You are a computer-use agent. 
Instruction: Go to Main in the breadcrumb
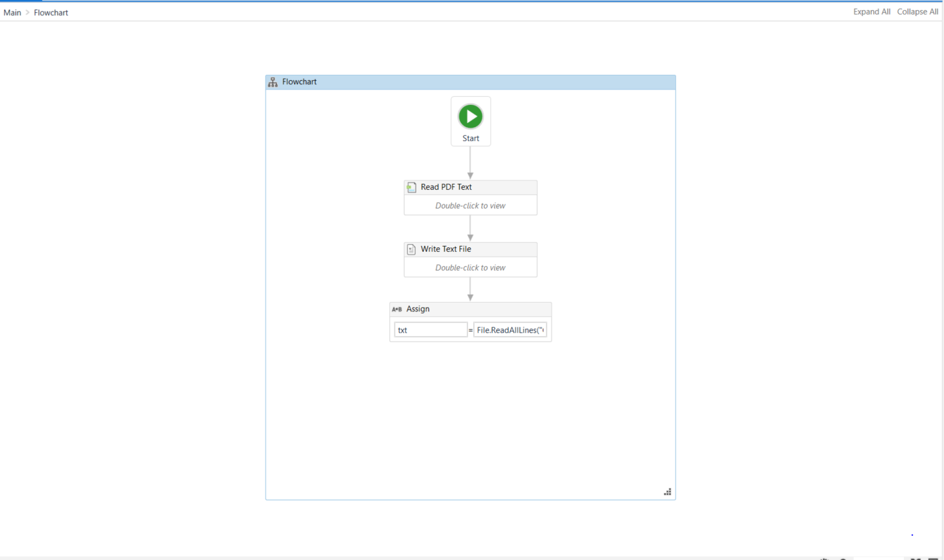click(x=12, y=13)
